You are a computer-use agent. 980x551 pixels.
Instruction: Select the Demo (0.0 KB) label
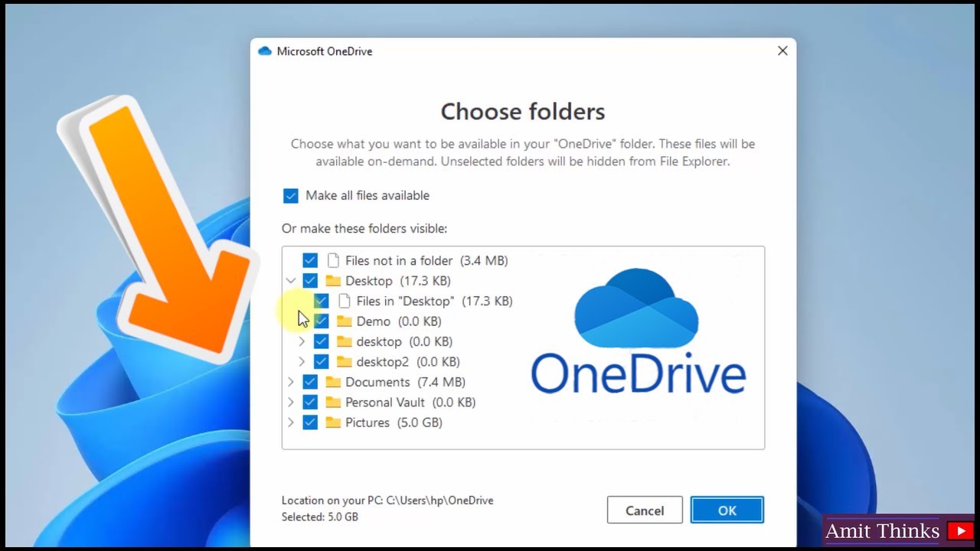pos(399,321)
